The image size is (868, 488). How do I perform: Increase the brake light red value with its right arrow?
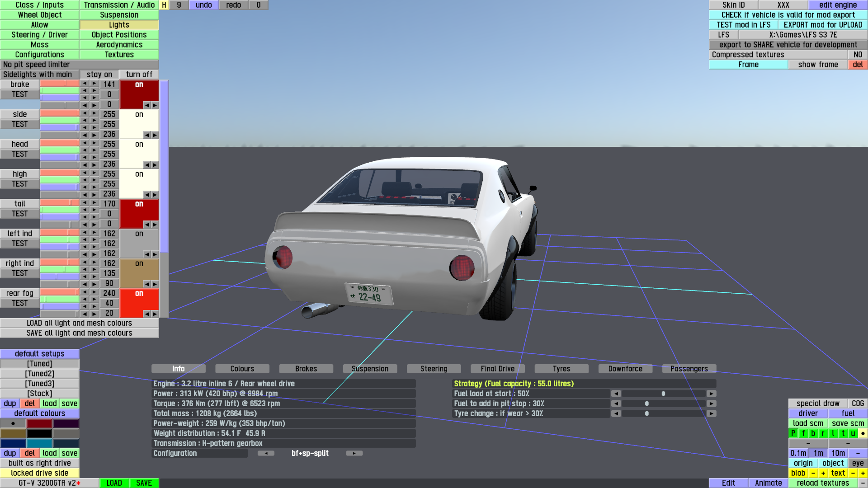[x=94, y=84]
